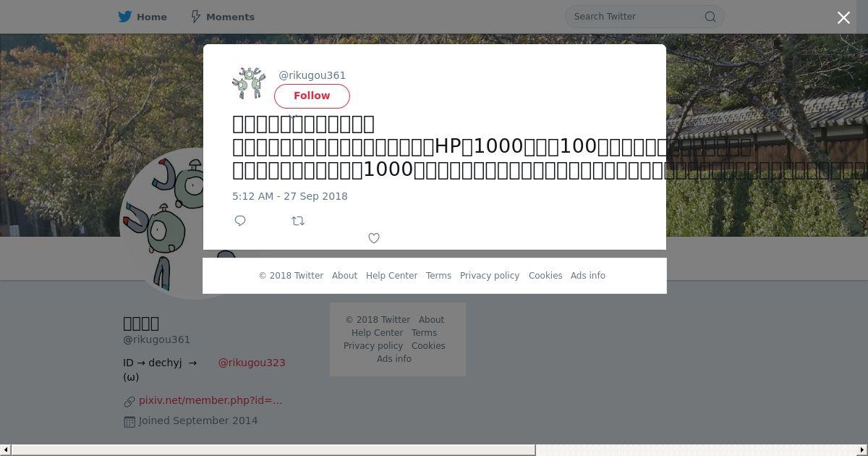Open Moments via lightning bolt icon
Image resolution: width=868 pixels, height=456 pixels.
click(195, 17)
